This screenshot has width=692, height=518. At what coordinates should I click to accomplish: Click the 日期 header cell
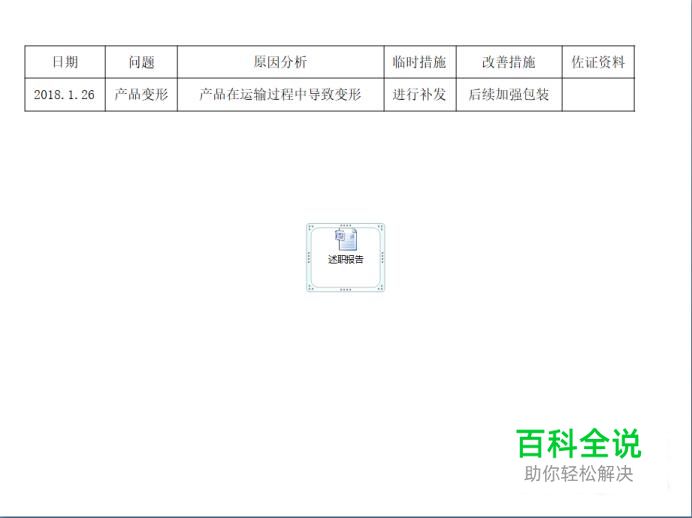(x=65, y=62)
